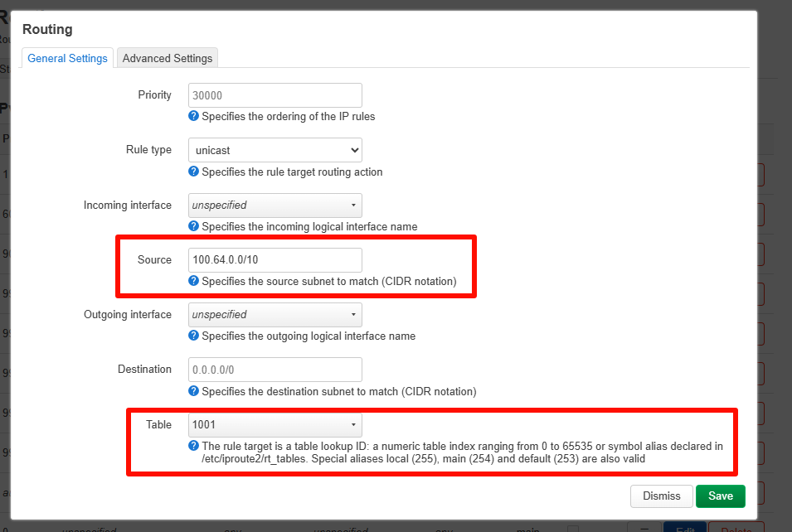Select the General Settings tab
Screen dimensions: 792x532
[x=67, y=58]
